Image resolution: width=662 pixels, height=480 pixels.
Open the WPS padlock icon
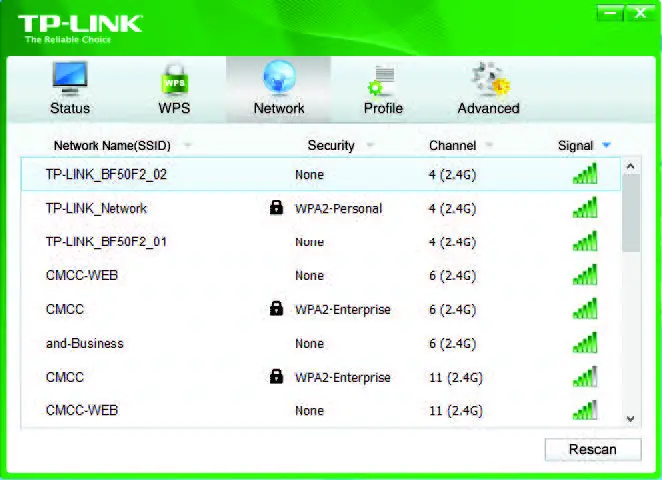(174, 79)
